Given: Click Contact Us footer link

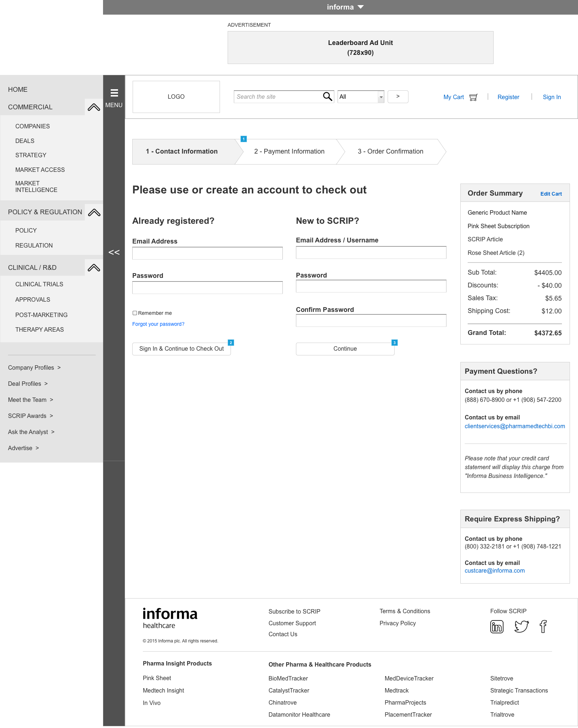Looking at the screenshot, I should tap(283, 634).
